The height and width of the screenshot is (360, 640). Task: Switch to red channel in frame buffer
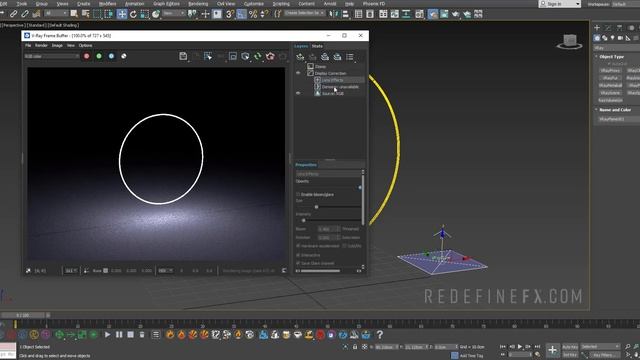(87, 56)
